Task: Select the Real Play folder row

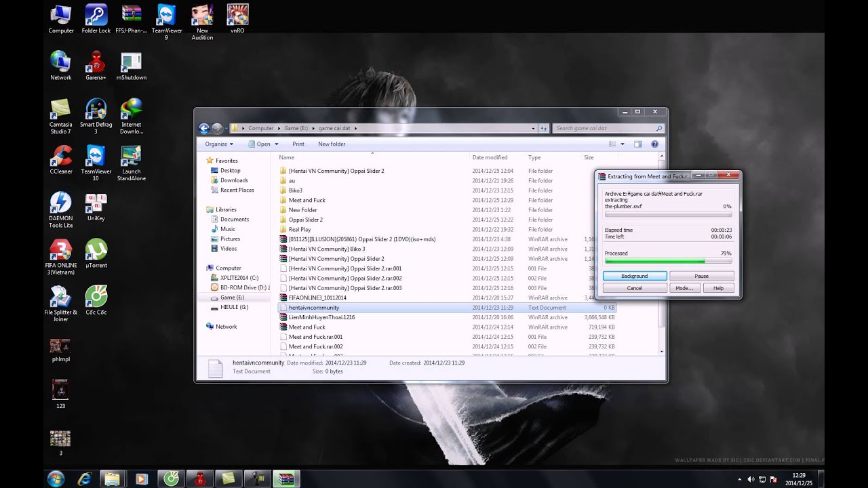Action: (x=448, y=229)
